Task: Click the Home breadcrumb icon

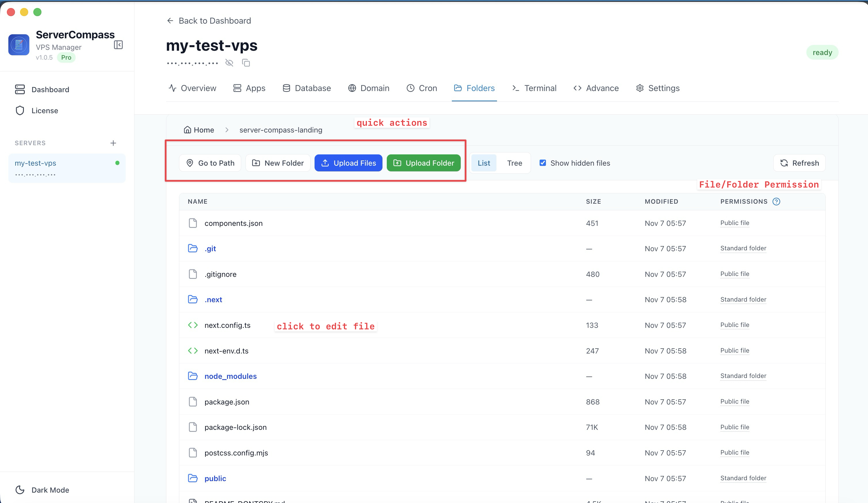Action: pyautogui.click(x=187, y=130)
